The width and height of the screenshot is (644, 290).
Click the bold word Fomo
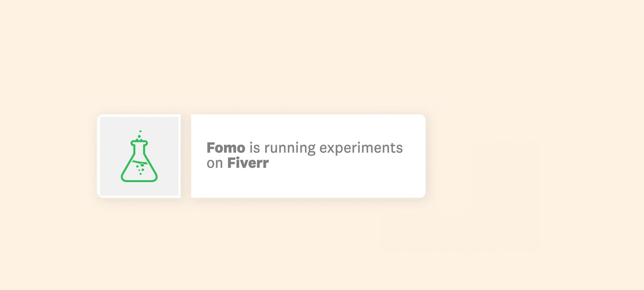tap(226, 148)
